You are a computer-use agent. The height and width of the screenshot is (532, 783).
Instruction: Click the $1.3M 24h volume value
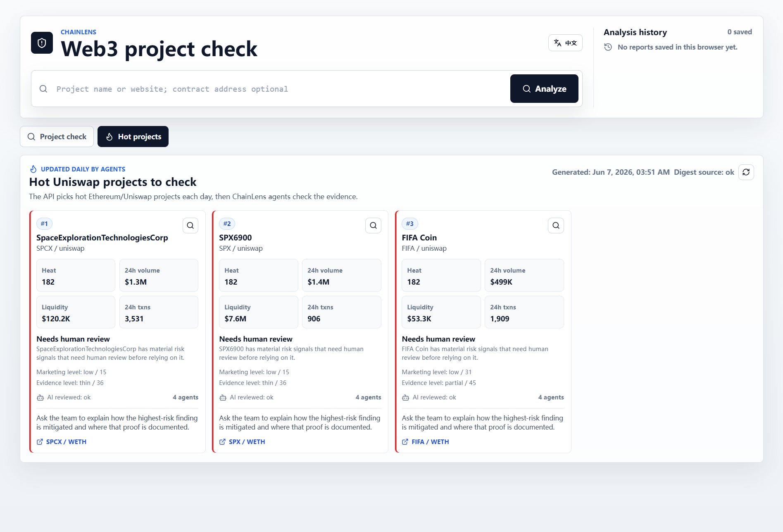pos(136,282)
